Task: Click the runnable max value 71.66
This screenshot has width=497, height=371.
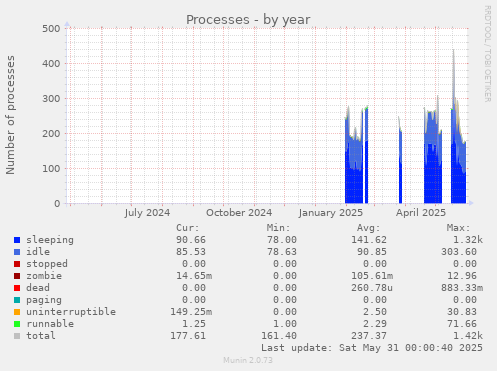Action: pos(462,324)
